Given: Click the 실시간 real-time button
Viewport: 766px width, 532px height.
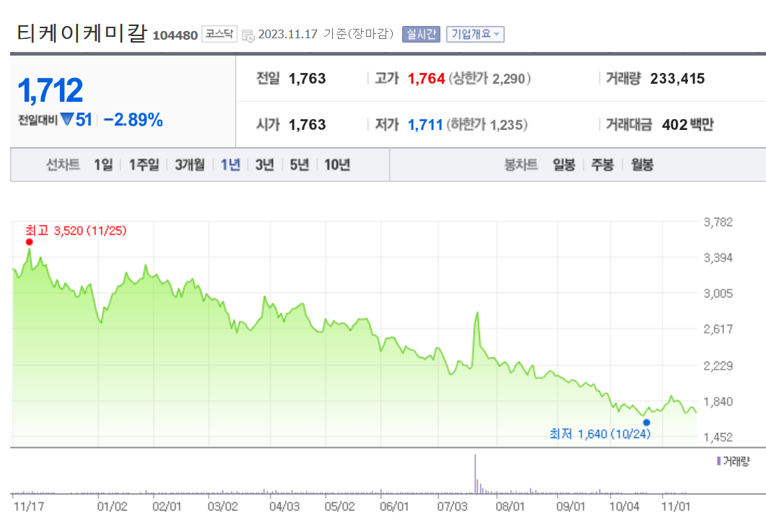Looking at the screenshot, I should coord(421,34).
